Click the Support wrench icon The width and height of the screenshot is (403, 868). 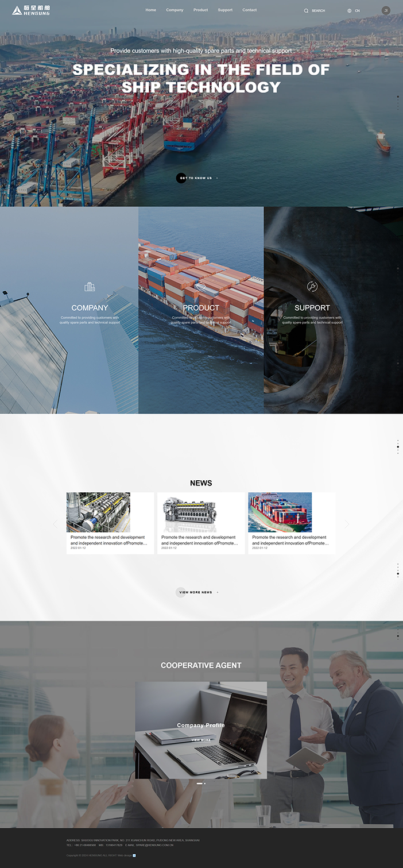pos(312,287)
